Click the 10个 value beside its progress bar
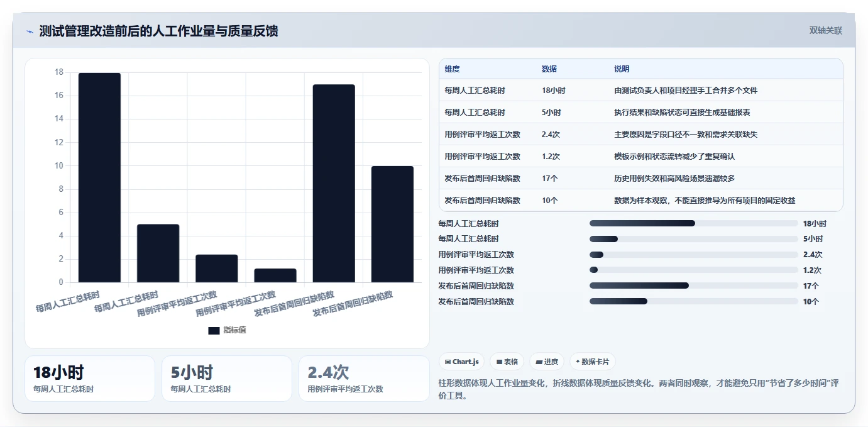868x427 pixels. click(x=811, y=302)
